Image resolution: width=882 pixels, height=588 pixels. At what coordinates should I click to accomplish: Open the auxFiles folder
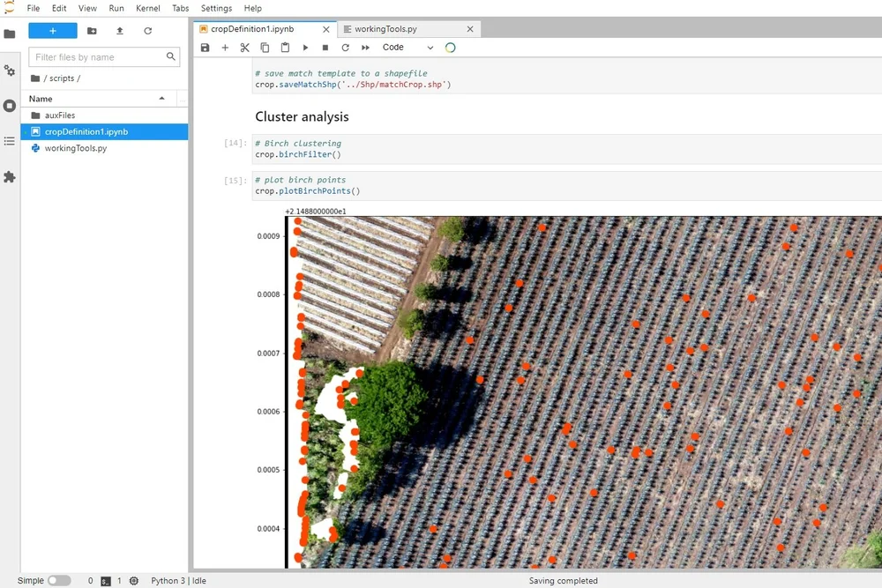62,115
